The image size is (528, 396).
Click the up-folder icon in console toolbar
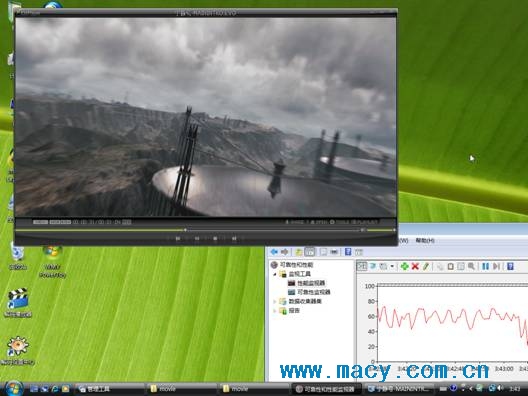pos(299,252)
